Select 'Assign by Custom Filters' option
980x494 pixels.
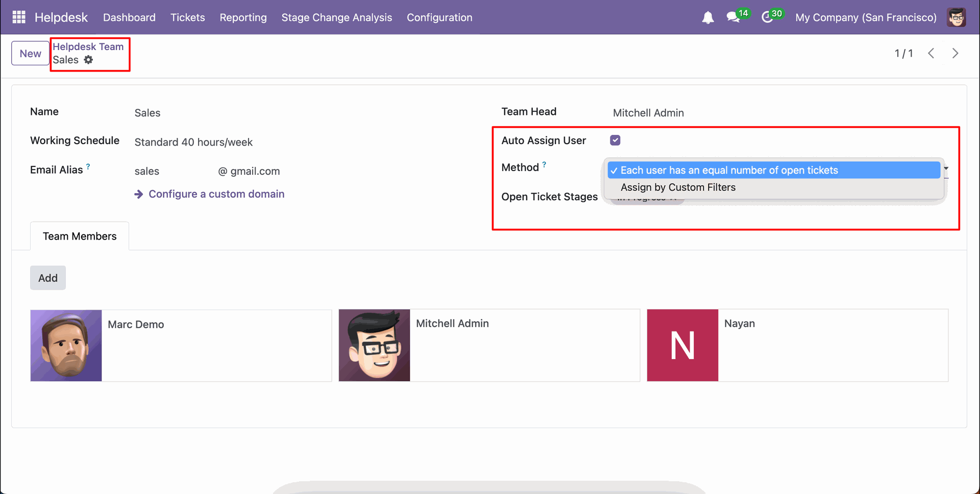coord(678,187)
